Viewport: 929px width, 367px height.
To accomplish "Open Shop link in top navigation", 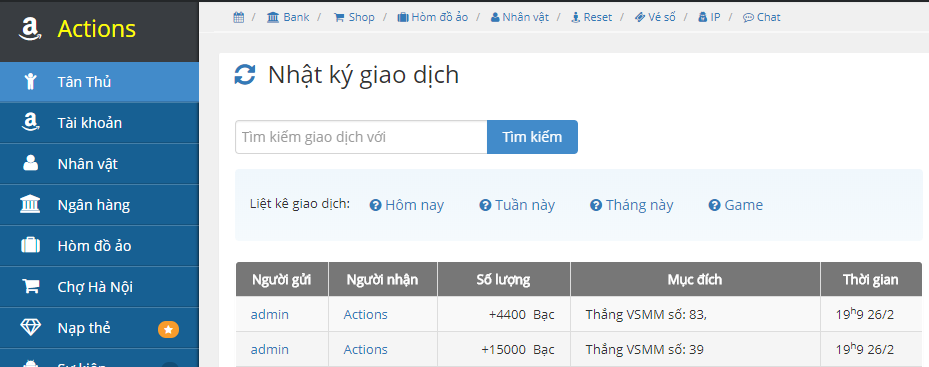I will click(354, 17).
